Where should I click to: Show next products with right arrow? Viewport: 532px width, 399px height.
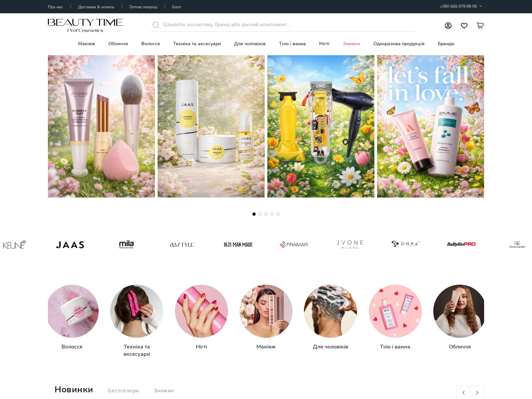coord(477,393)
